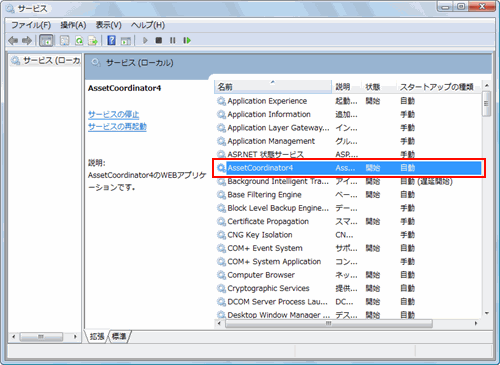Click the service list horizontal scrollbar thumb

coord(329,323)
